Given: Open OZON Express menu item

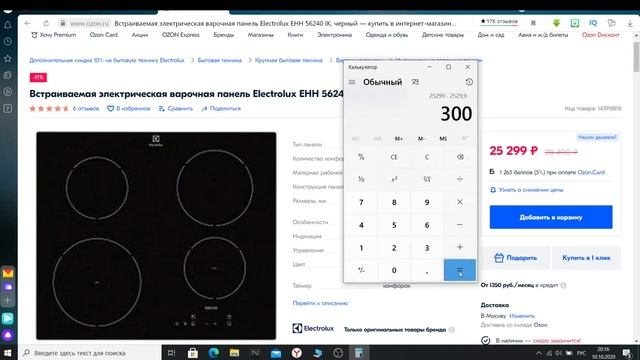Looking at the screenshot, I should coord(181,35).
